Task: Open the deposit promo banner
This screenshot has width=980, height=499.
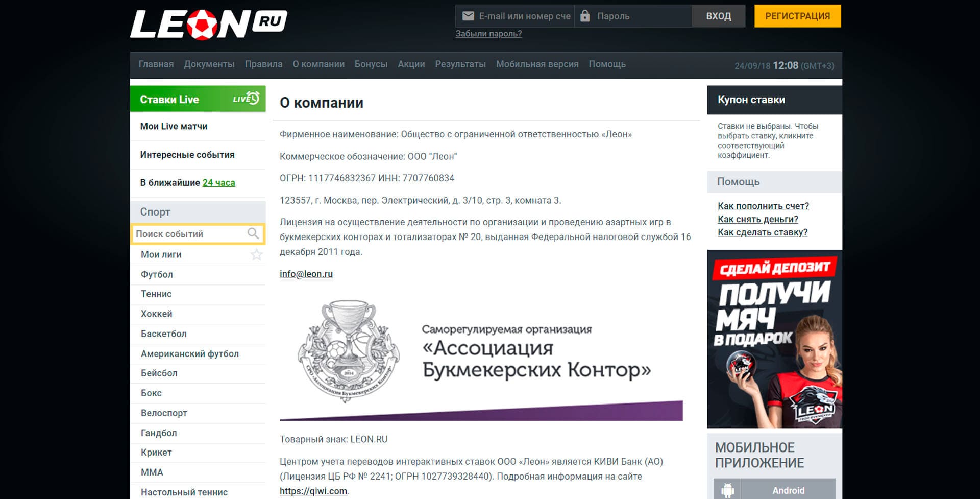Action: tap(774, 339)
